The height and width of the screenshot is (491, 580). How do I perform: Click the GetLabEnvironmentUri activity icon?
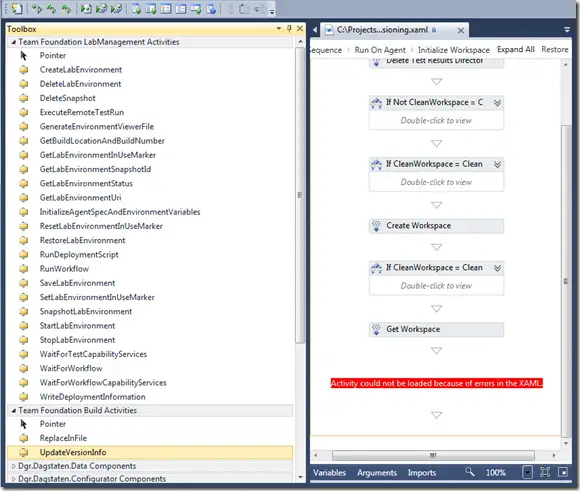pos(24,198)
